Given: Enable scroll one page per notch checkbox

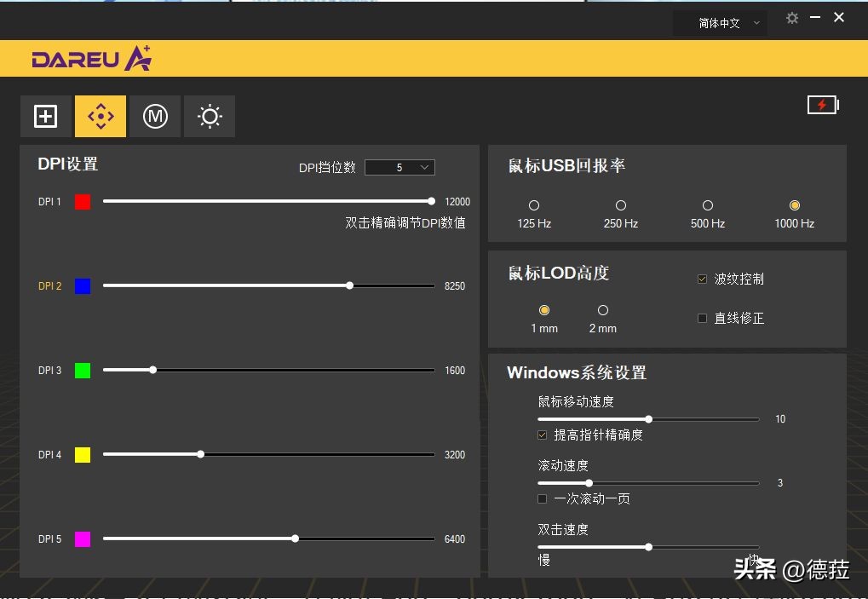Looking at the screenshot, I should [x=543, y=498].
